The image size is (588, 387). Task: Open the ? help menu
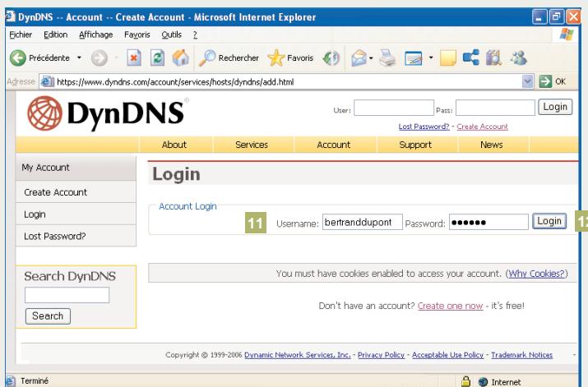[195, 35]
